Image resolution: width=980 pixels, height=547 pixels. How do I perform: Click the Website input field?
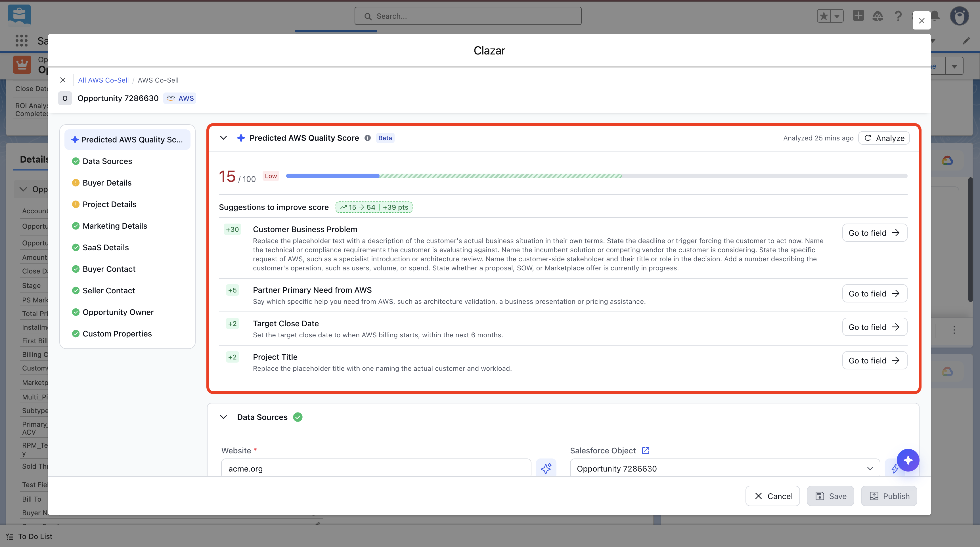coord(376,468)
